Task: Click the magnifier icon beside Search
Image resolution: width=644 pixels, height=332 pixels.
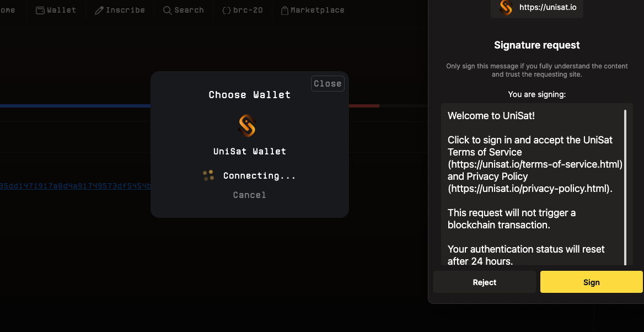Action: 167,10
